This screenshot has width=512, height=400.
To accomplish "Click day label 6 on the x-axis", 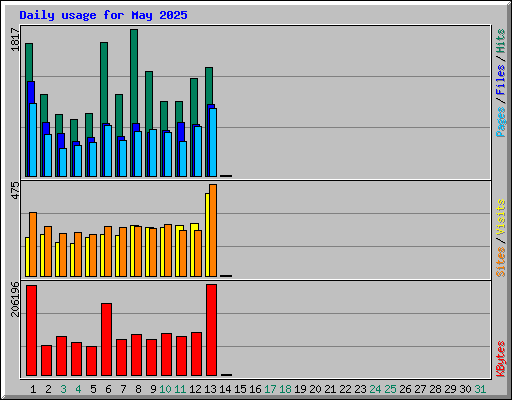I will click(108, 389).
